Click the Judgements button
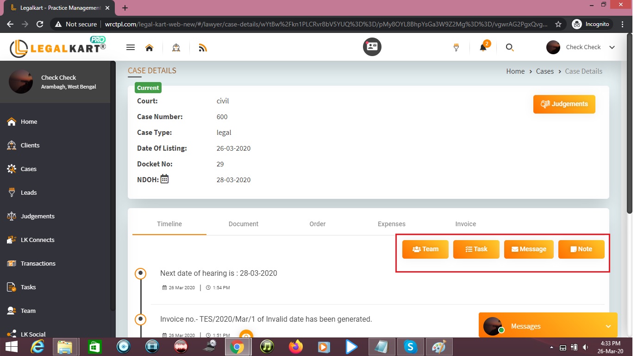Screen dimensions: 644x356 564,104
